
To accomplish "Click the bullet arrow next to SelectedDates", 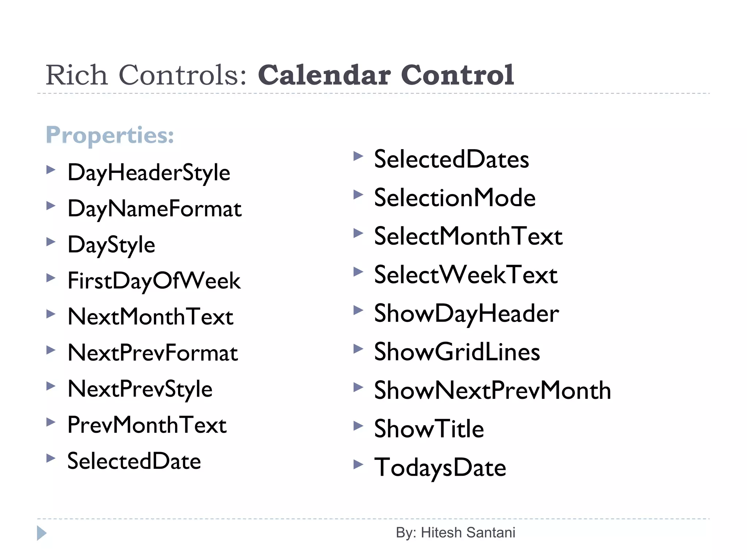I will [x=359, y=156].
